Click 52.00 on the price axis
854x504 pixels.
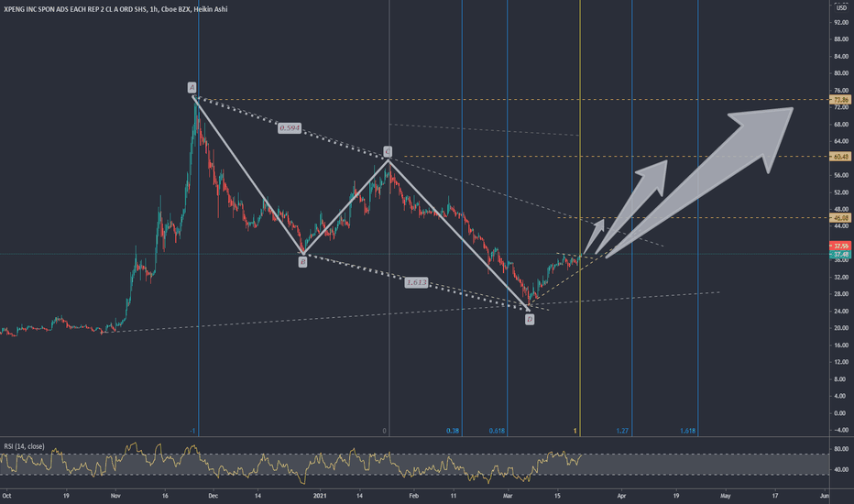[x=841, y=192]
